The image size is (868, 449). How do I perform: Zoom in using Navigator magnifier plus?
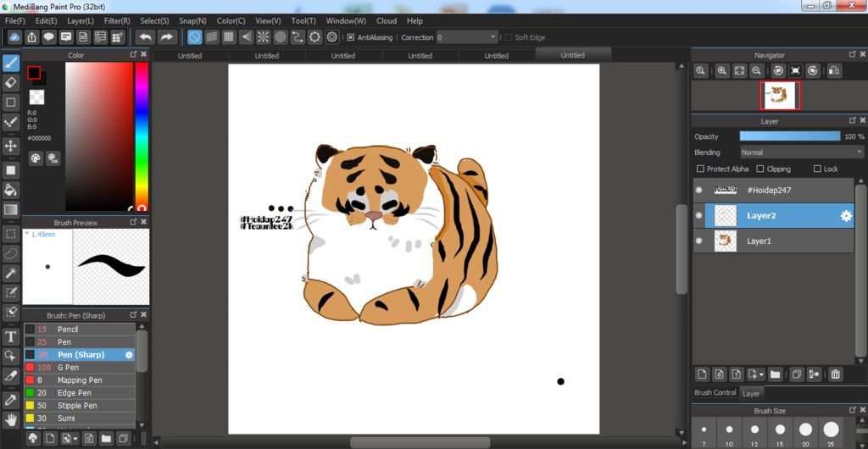722,70
